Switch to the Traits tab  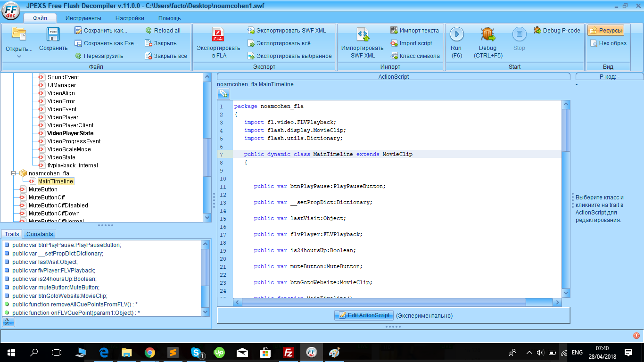12,234
